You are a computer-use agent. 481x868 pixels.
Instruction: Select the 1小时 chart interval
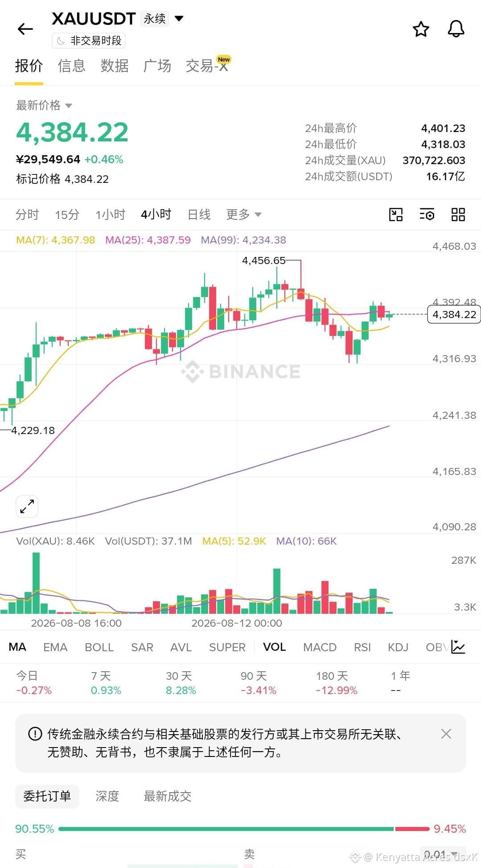pyautogui.click(x=111, y=215)
